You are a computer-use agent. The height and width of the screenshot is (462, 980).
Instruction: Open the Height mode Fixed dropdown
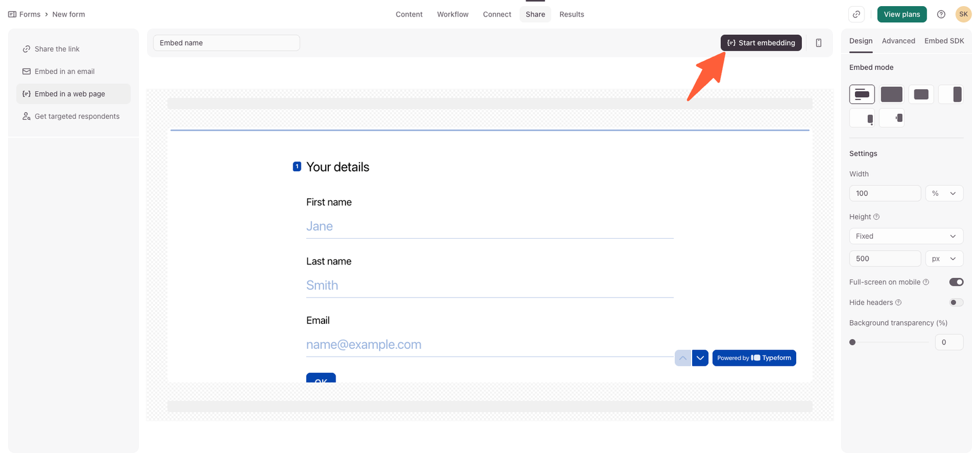907,236
